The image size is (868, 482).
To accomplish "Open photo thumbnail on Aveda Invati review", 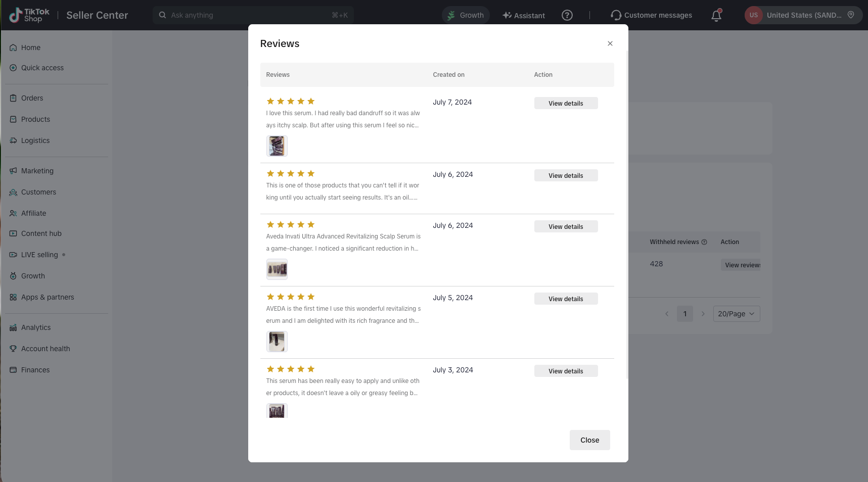I will 277,269.
